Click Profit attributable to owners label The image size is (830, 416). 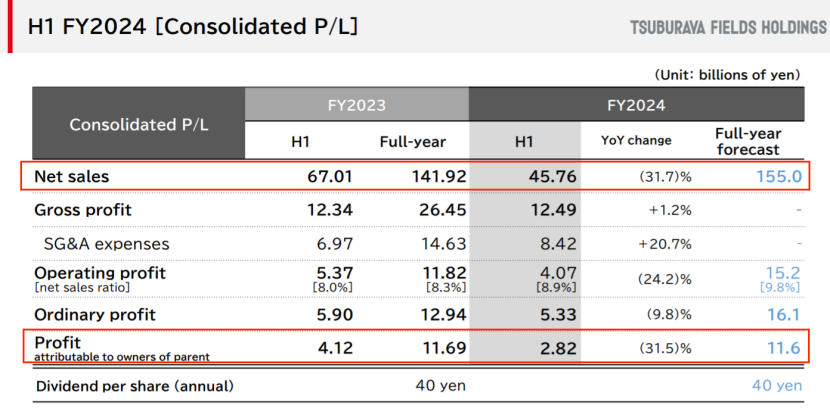(122, 347)
